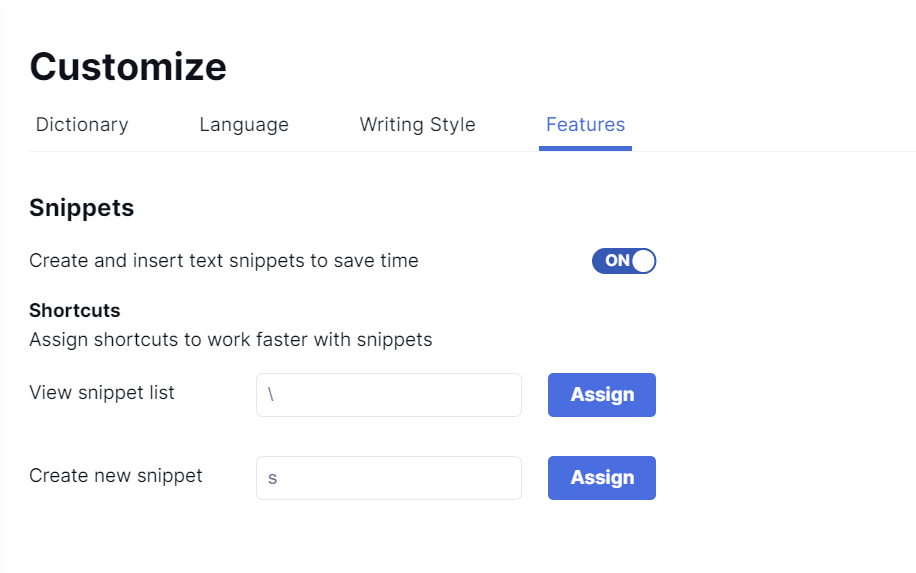Select the Features tab
The height and width of the screenshot is (573, 916).
(x=585, y=125)
